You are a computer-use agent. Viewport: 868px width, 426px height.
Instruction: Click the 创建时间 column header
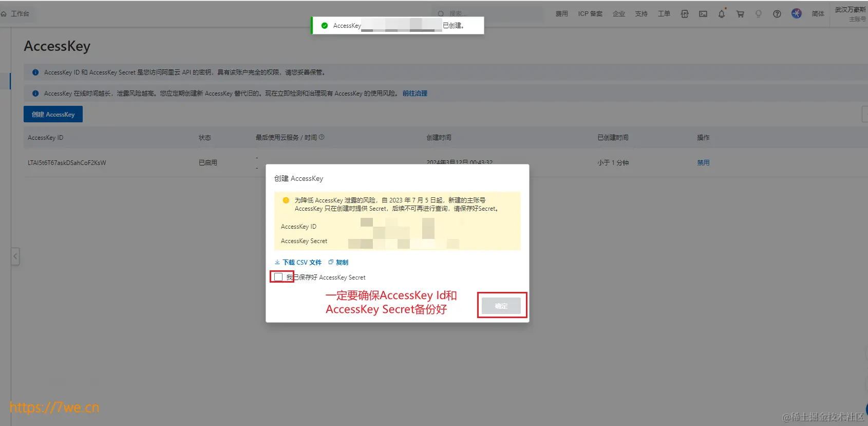point(439,138)
